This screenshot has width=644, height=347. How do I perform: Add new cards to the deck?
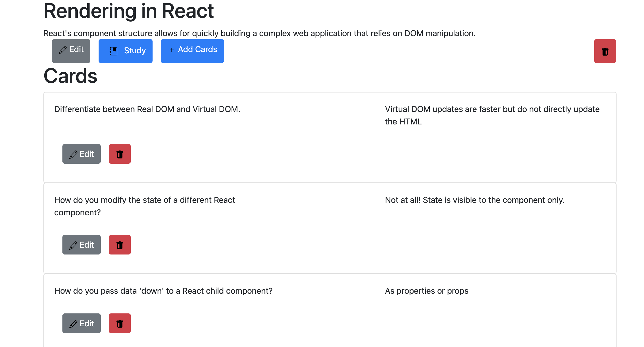click(192, 51)
